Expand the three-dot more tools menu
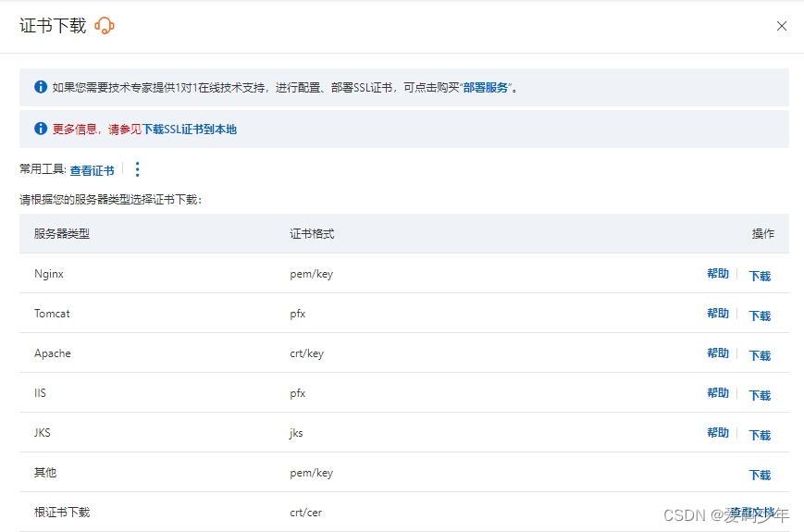This screenshot has height=532, width=804. pyautogui.click(x=138, y=169)
